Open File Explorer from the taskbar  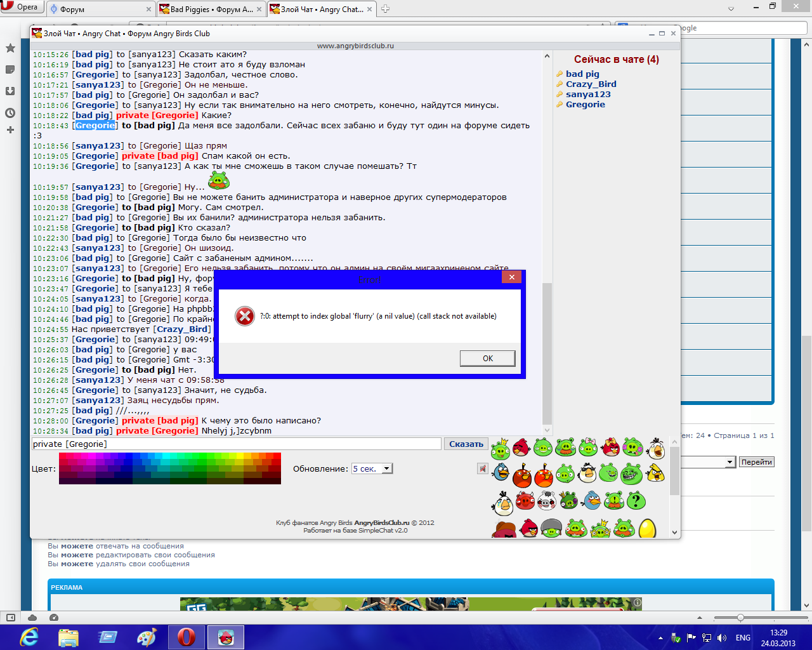pyautogui.click(x=69, y=637)
